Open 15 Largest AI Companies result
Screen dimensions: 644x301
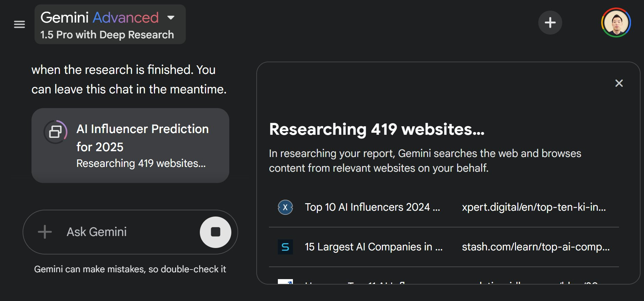point(374,247)
